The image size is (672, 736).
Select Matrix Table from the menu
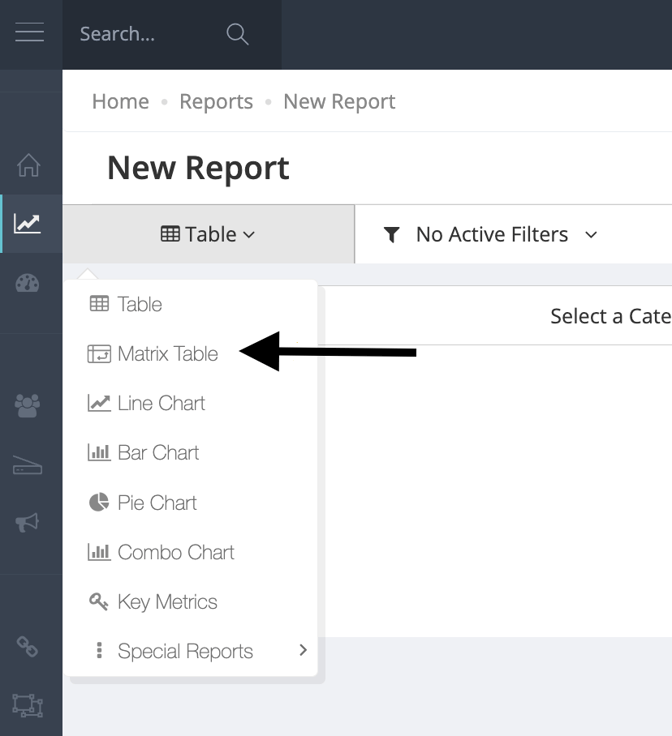tap(167, 353)
